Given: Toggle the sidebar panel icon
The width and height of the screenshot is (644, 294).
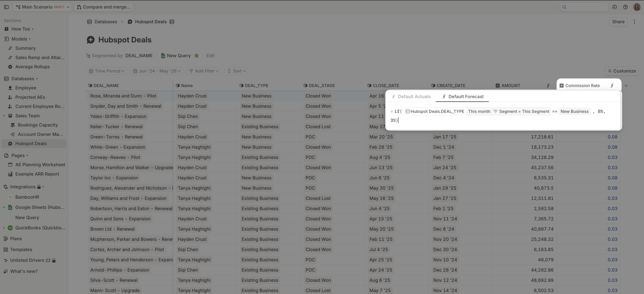Looking at the screenshot, I should pyautogui.click(x=7, y=7).
